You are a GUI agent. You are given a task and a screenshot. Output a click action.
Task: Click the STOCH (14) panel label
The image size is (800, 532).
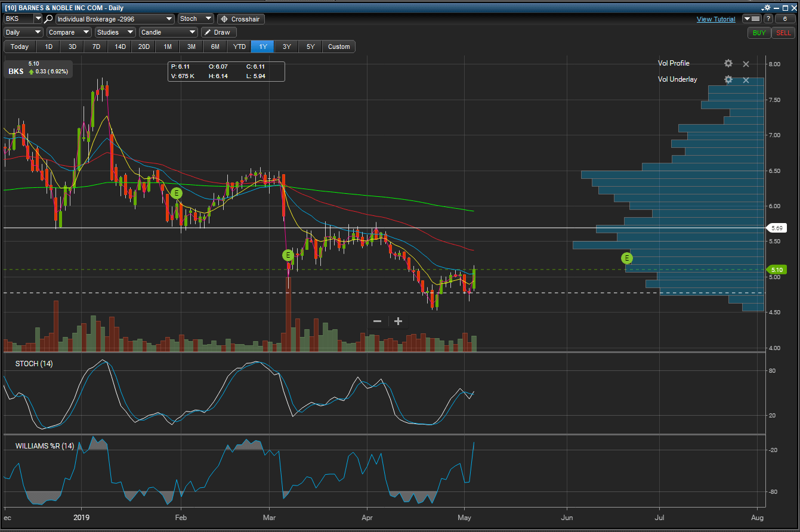34,363
